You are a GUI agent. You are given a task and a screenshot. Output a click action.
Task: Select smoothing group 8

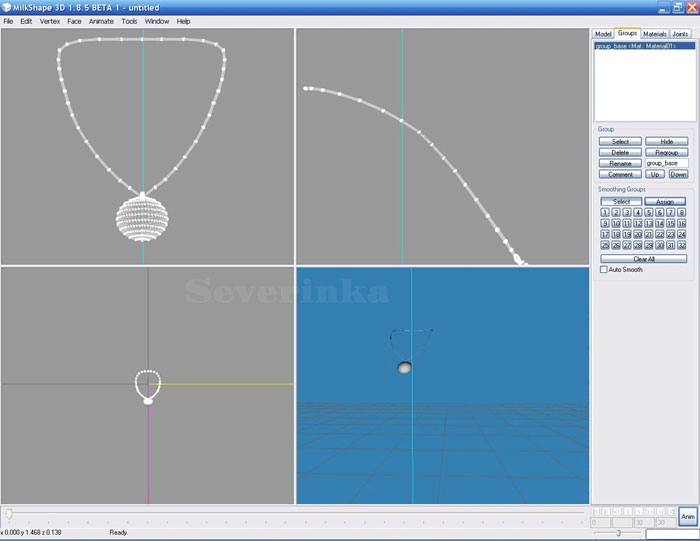click(682, 212)
